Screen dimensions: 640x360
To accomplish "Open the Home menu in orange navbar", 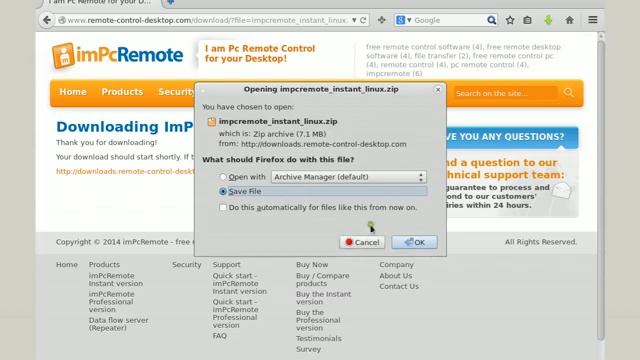I will (73, 92).
